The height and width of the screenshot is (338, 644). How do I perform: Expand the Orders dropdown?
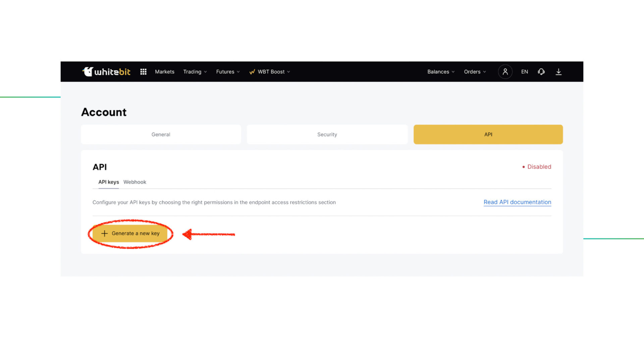click(475, 72)
